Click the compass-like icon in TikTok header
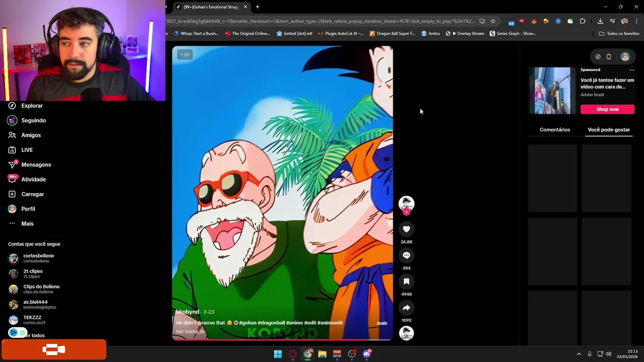 click(x=598, y=57)
